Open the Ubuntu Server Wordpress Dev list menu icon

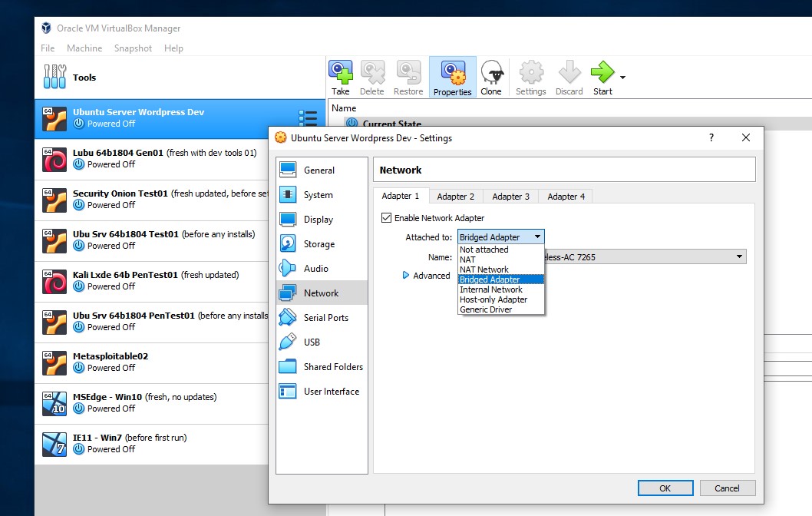(308, 118)
